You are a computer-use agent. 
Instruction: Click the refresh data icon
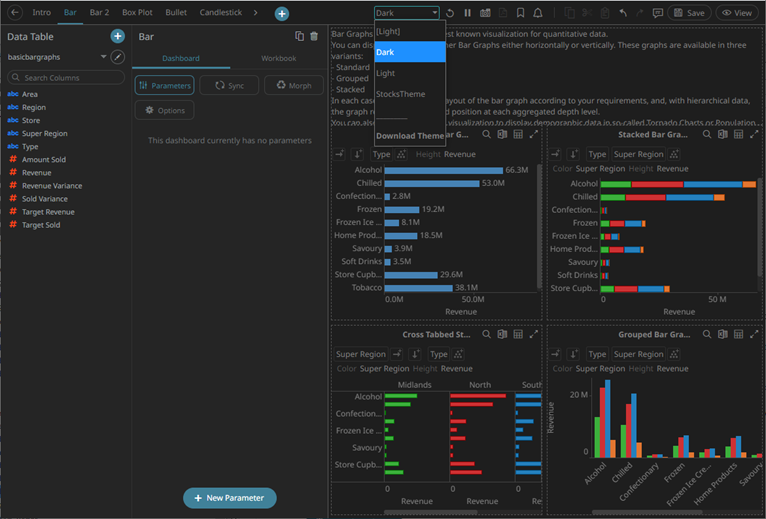pyautogui.click(x=451, y=13)
